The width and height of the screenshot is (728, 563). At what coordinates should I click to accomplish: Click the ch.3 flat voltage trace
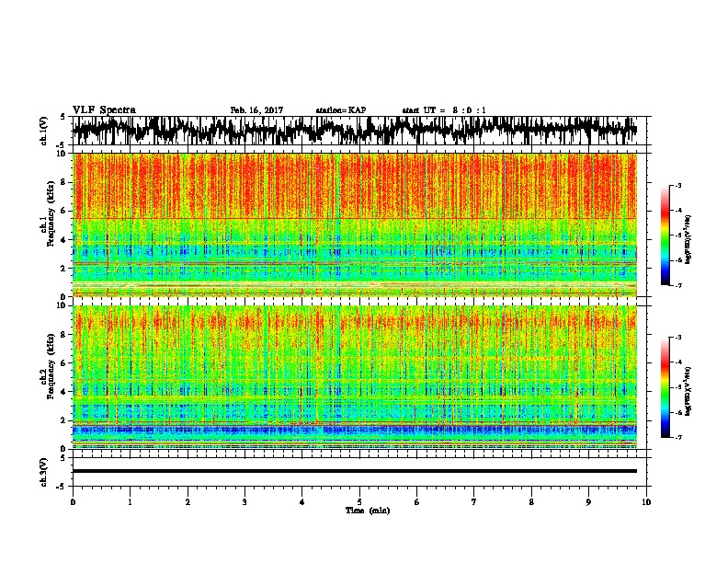click(355, 471)
